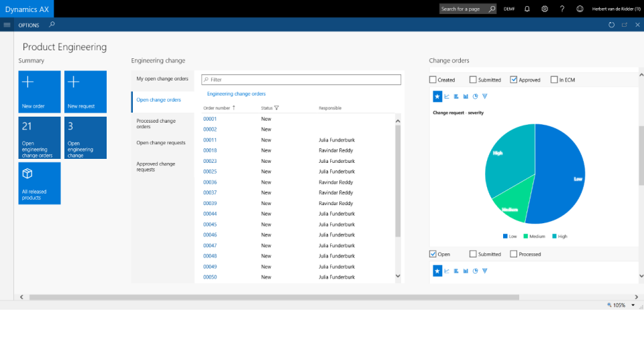Uncheck the Approved checkbox
Viewport: 644px width, 362px height.
(x=514, y=80)
